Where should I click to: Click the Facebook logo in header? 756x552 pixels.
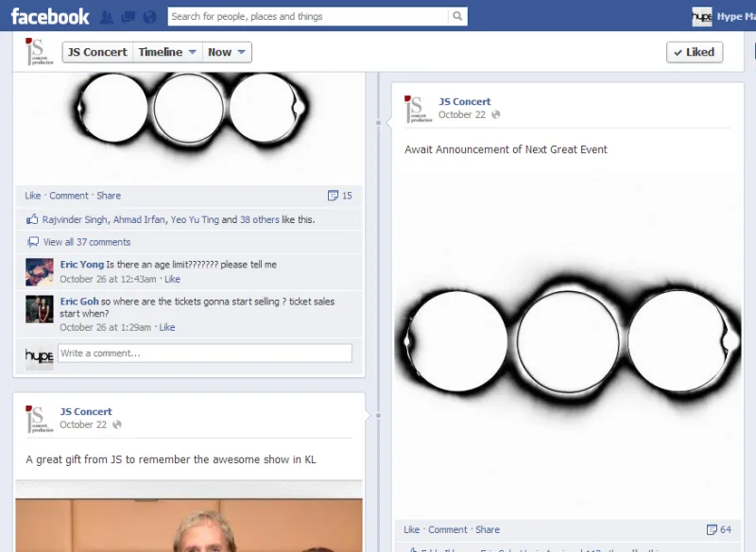click(50, 16)
